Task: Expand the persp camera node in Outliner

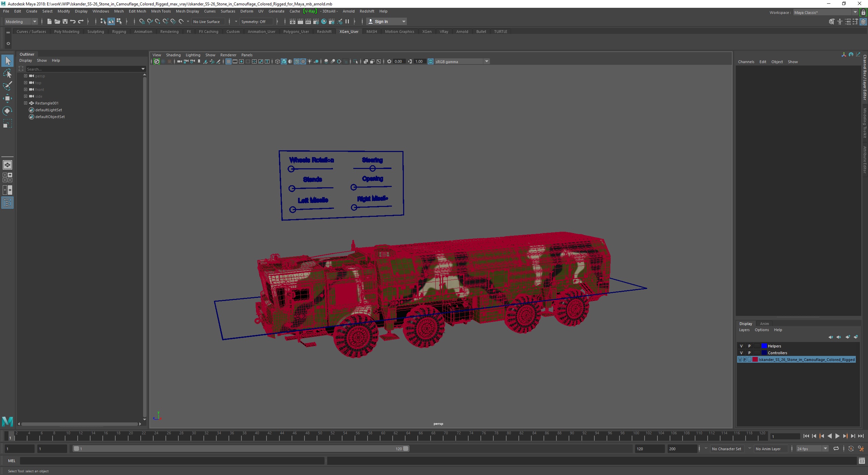Action: tap(25, 76)
